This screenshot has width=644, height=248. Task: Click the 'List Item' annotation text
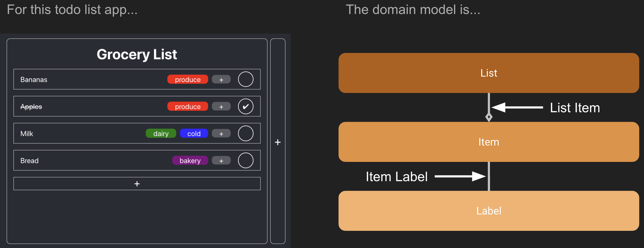click(575, 108)
